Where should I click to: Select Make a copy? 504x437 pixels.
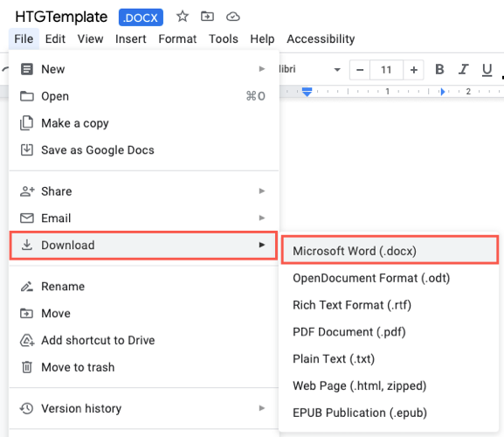[143, 123]
